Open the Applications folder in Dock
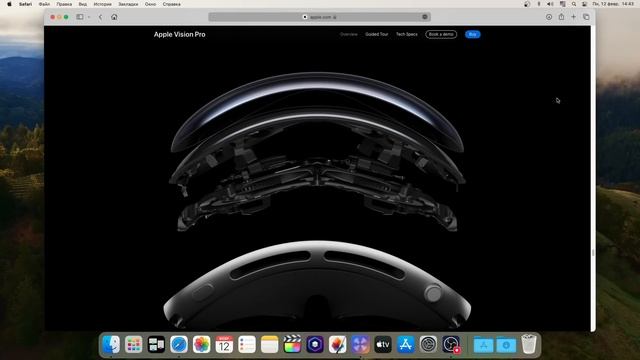The height and width of the screenshot is (360, 640). pos(484,344)
